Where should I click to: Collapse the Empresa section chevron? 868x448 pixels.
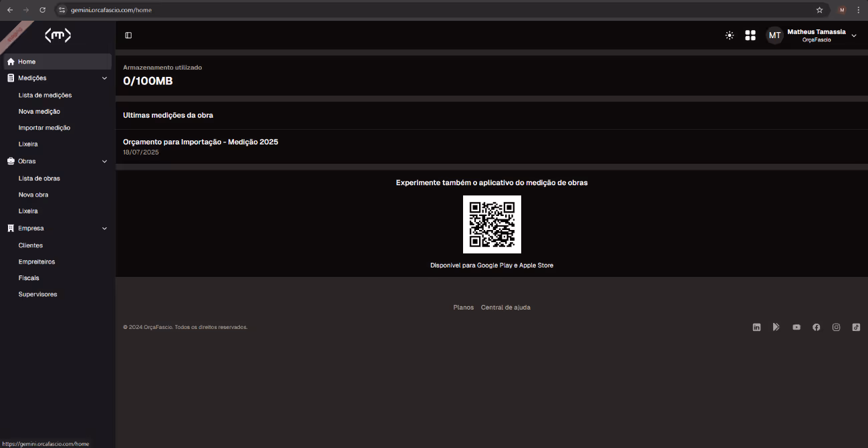[x=104, y=228]
